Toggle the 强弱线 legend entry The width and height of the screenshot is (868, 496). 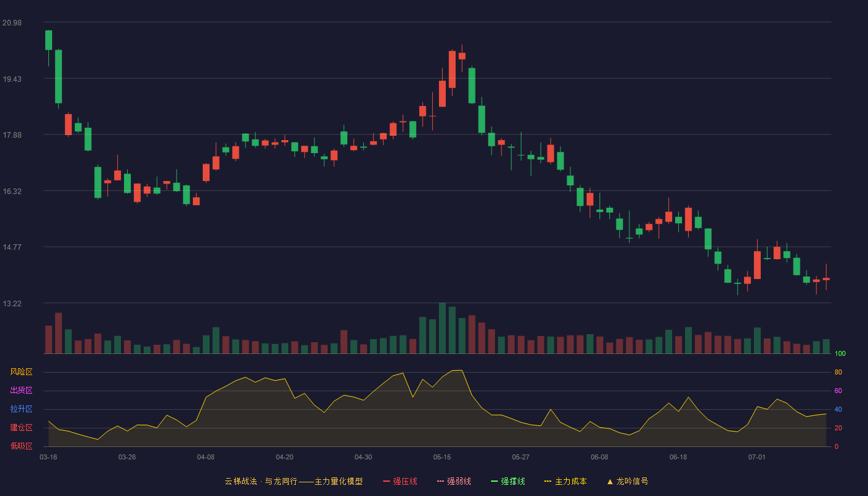click(454, 481)
